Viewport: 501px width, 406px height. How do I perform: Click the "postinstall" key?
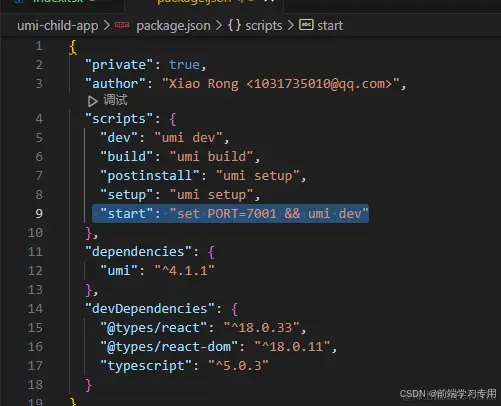pyautogui.click(x=150, y=176)
